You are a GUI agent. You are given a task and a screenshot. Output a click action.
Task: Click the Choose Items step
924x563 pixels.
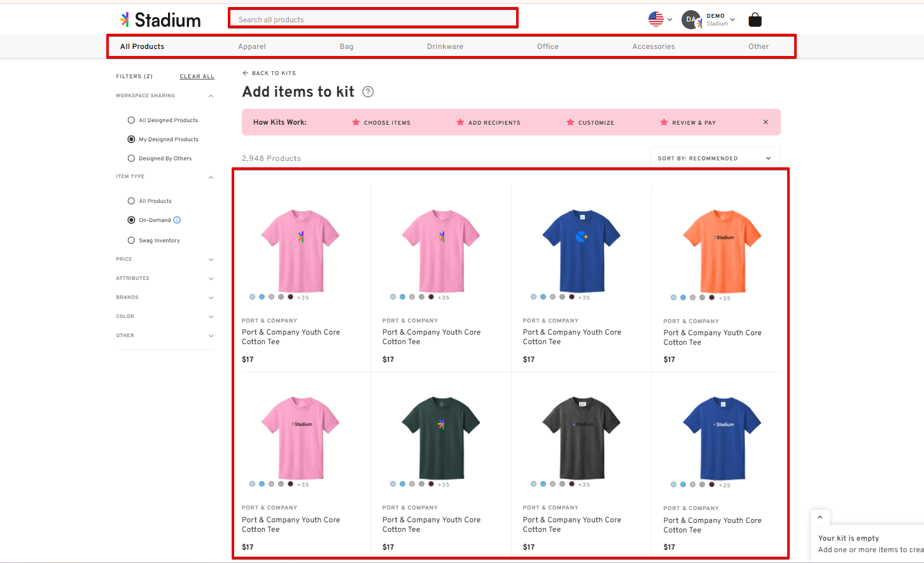381,122
